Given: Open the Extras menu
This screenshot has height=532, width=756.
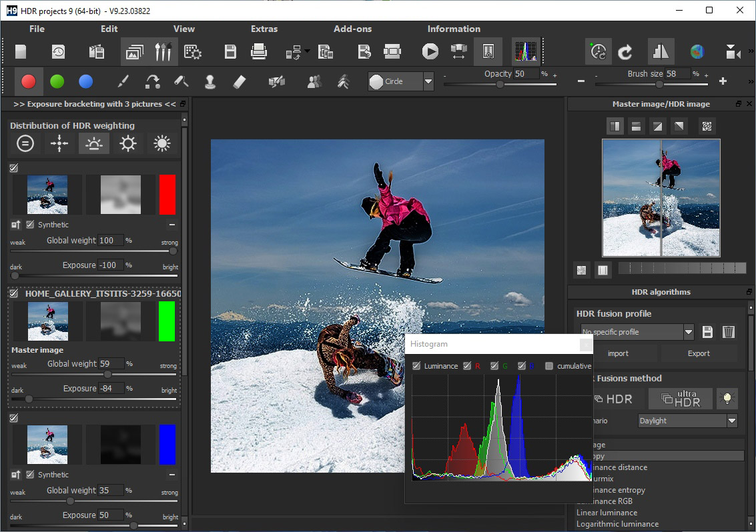Looking at the screenshot, I should pos(264,29).
